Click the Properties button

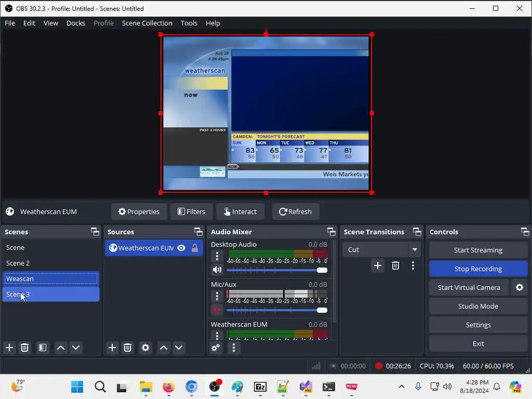[139, 212]
